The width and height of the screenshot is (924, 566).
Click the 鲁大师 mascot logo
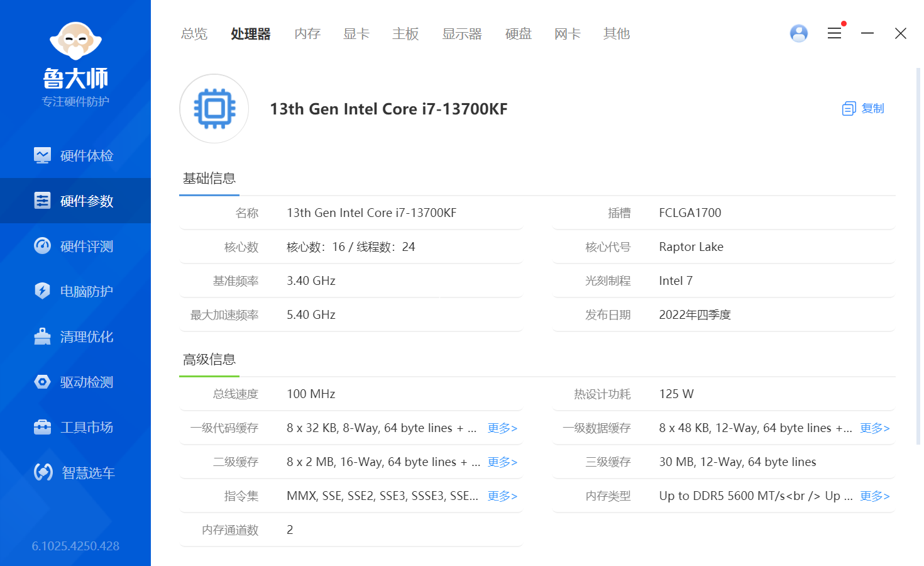75,42
